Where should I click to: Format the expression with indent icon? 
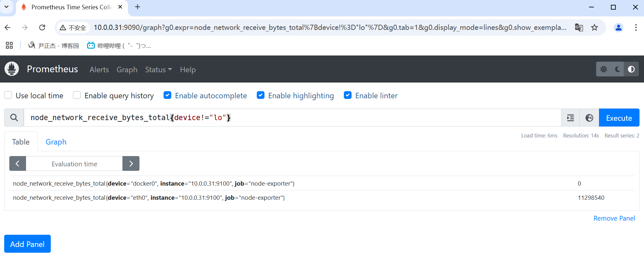pos(570,118)
